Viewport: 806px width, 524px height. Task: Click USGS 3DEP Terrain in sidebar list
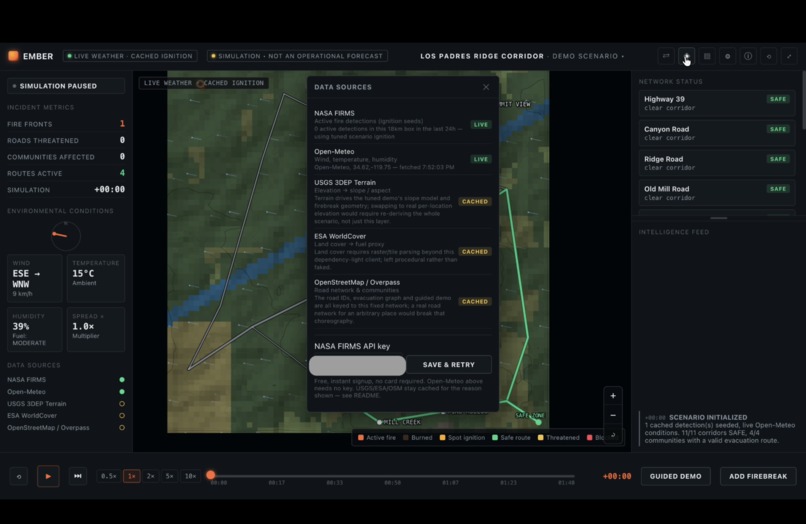coord(66,404)
